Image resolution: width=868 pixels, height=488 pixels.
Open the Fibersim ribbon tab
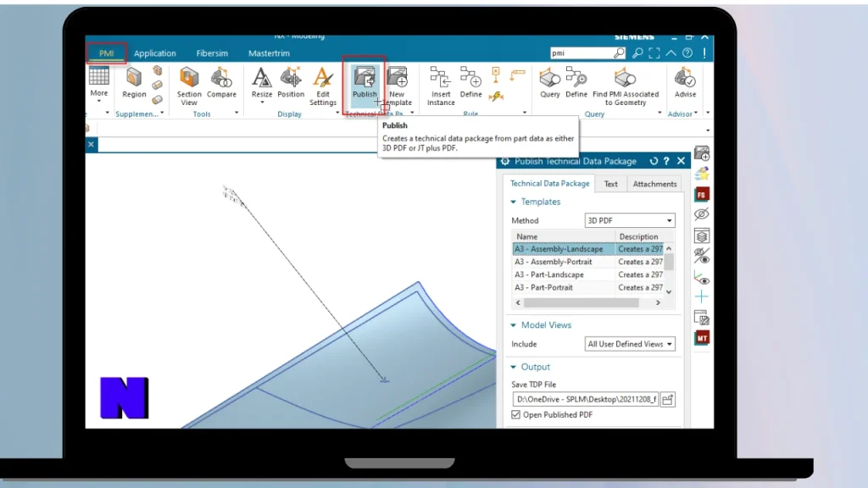coord(212,53)
